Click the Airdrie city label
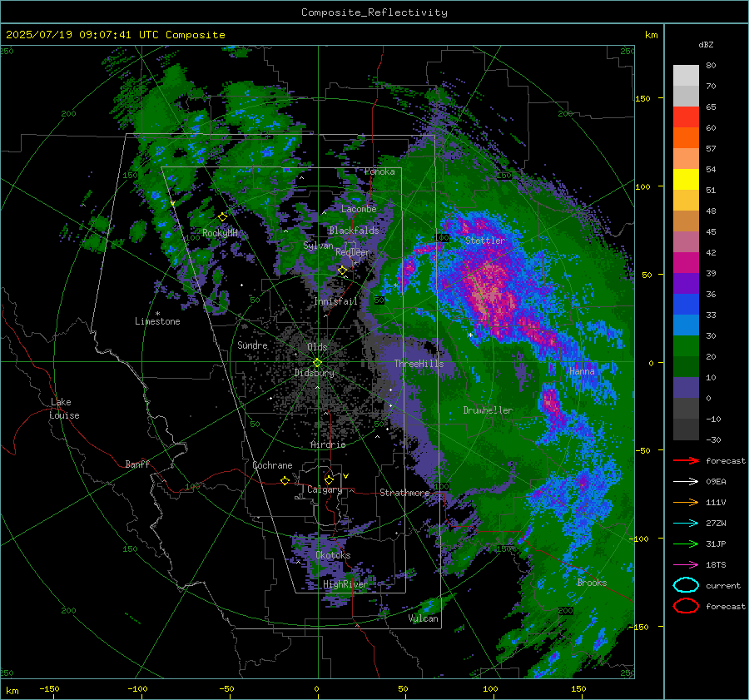 [328, 444]
